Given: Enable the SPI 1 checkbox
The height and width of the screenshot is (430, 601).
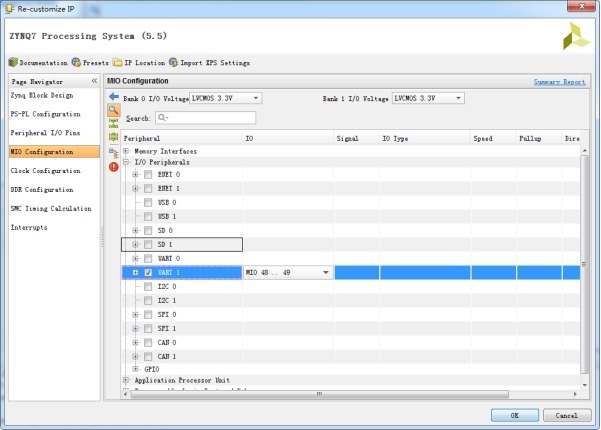Looking at the screenshot, I should [x=148, y=328].
